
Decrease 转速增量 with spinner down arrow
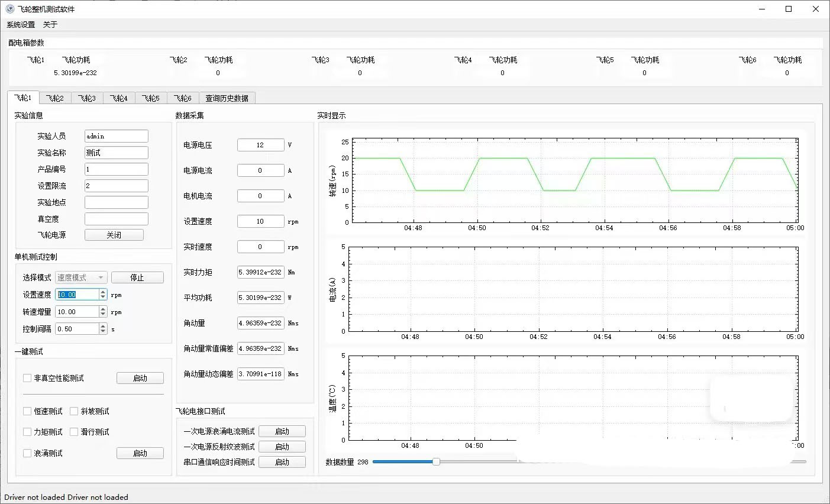103,315
